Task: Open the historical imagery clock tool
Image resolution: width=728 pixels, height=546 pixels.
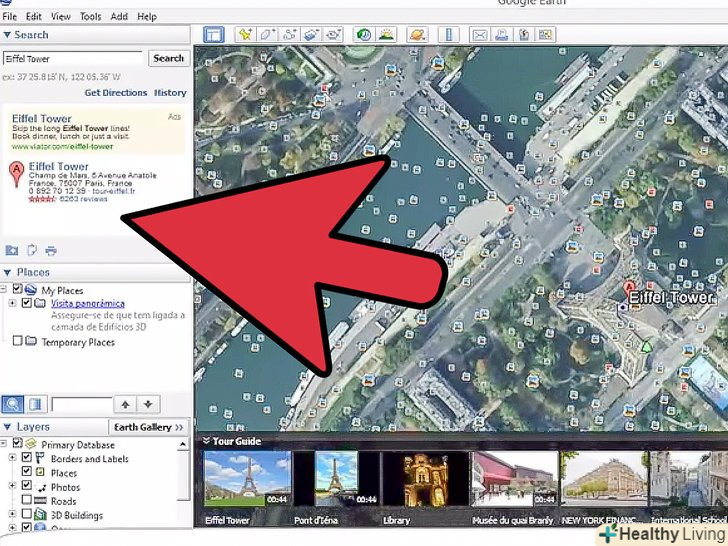Action: click(363, 35)
